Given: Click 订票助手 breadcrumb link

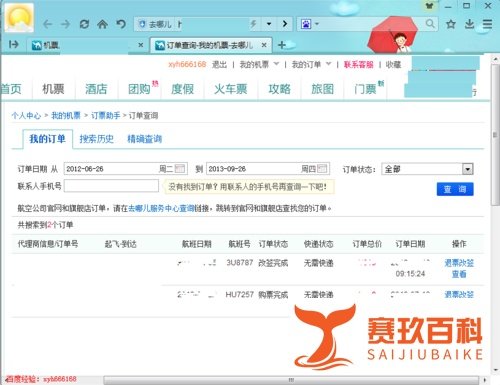Looking at the screenshot, I should coord(105,116).
